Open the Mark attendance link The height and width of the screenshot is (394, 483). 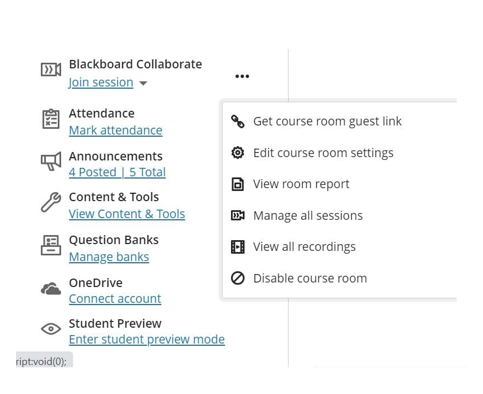coord(116,130)
